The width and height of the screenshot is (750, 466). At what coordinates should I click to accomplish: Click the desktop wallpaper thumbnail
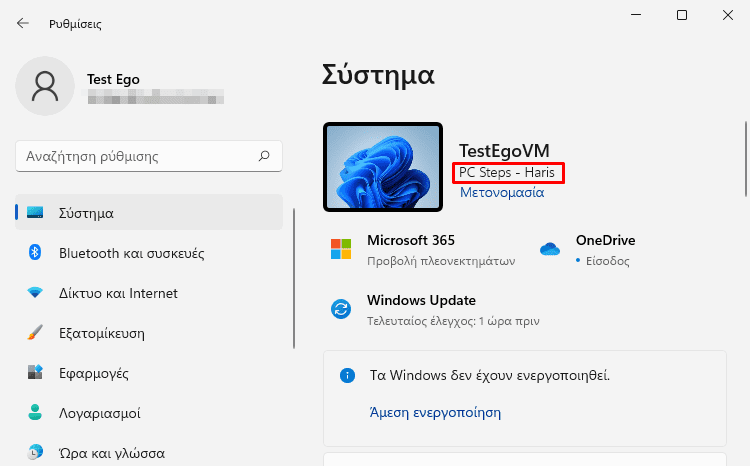[x=383, y=166]
